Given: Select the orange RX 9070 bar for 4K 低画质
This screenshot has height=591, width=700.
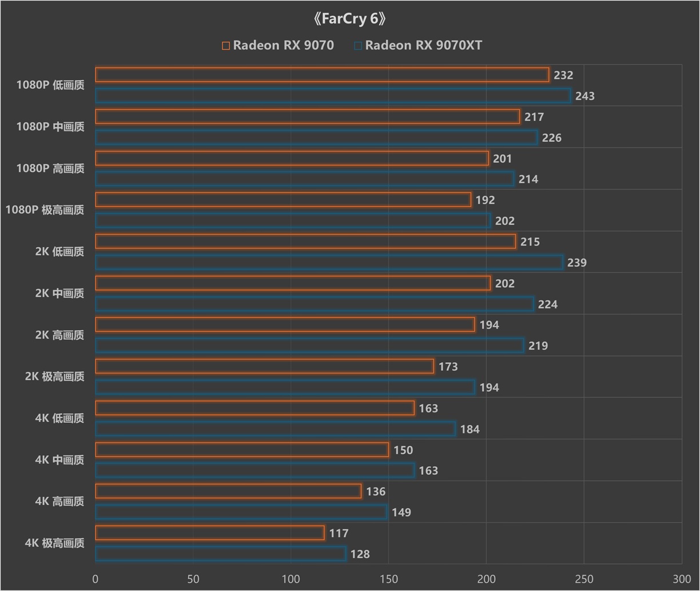Looking at the screenshot, I should (255, 408).
